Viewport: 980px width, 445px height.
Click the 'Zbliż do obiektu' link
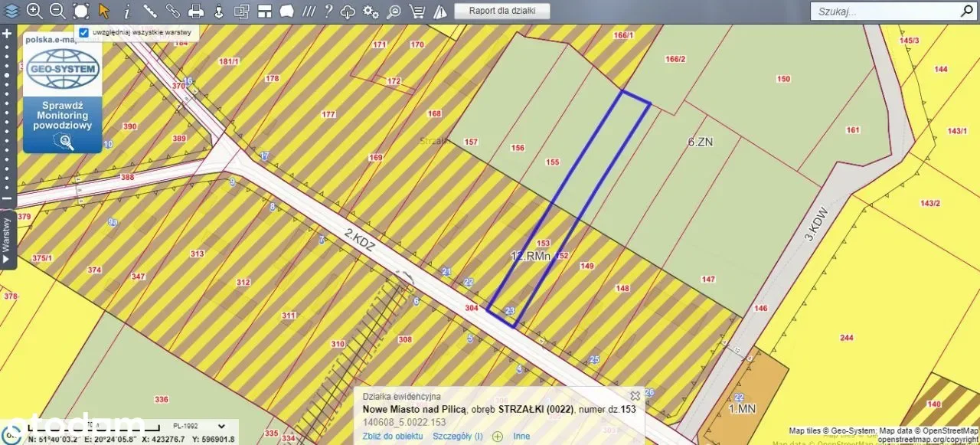pyautogui.click(x=392, y=436)
